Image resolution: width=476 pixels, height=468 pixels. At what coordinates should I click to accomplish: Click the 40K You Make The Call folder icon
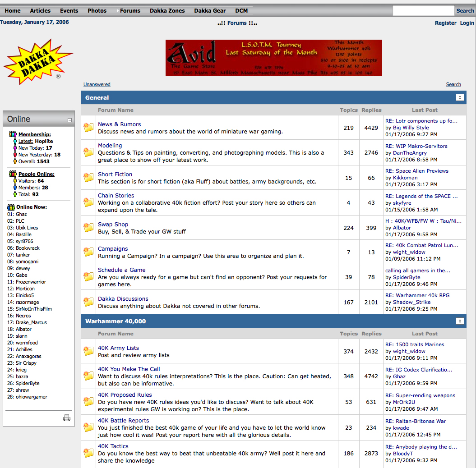pyautogui.click(x=88, y=376)
